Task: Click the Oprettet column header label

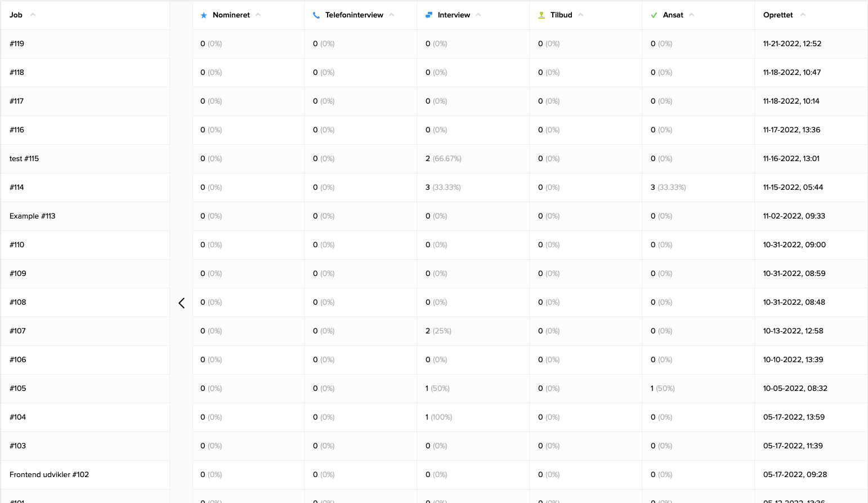Action: [x=778, y=15]
